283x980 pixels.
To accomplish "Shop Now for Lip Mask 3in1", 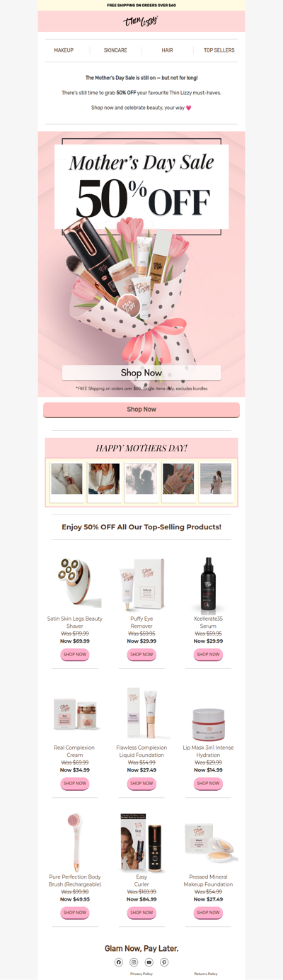I will click(208, 784).
